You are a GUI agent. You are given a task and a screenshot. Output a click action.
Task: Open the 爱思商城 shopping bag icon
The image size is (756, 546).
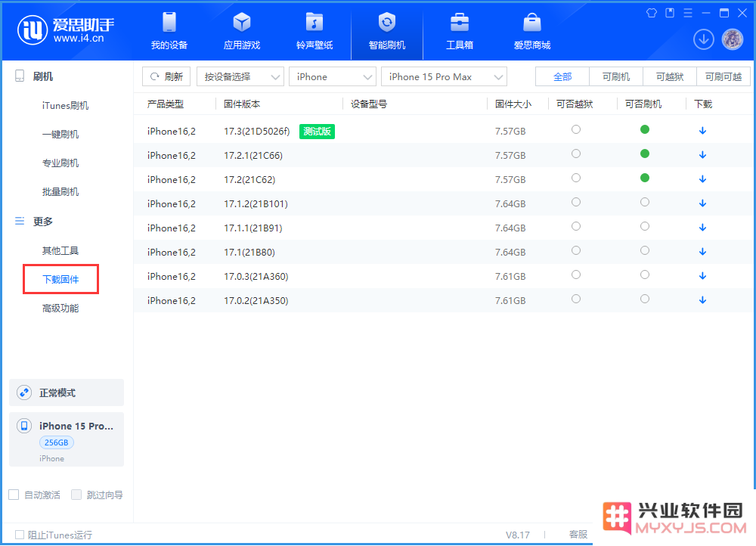531,22
